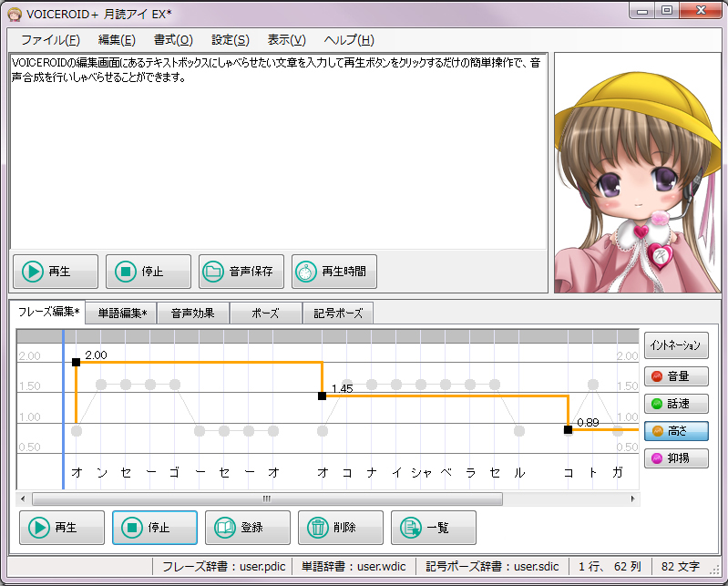Click the ガ mora label
Image resolution: width=728 pixels, height=586 pixels.
pos(618,473)
